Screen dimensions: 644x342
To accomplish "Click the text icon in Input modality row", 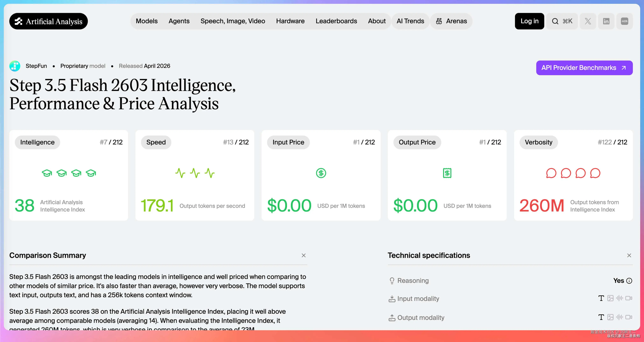I will click(601, 298).
